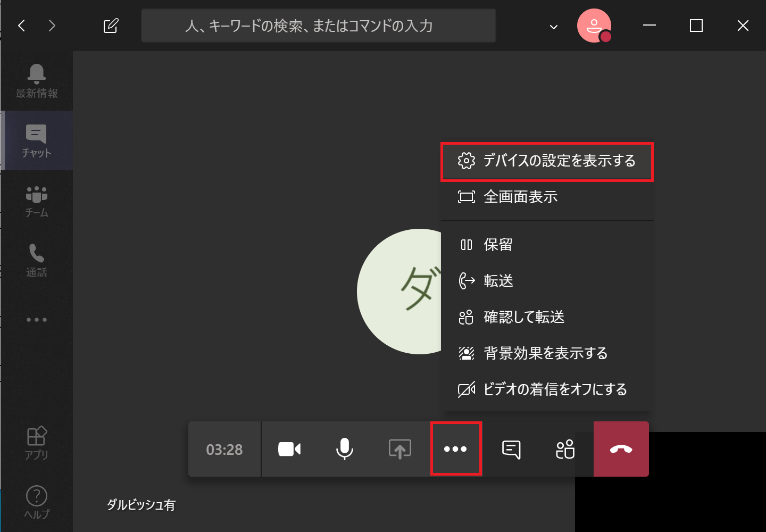
Task: Click the ダルビッシュ有 name label
Action: (141, 505)
